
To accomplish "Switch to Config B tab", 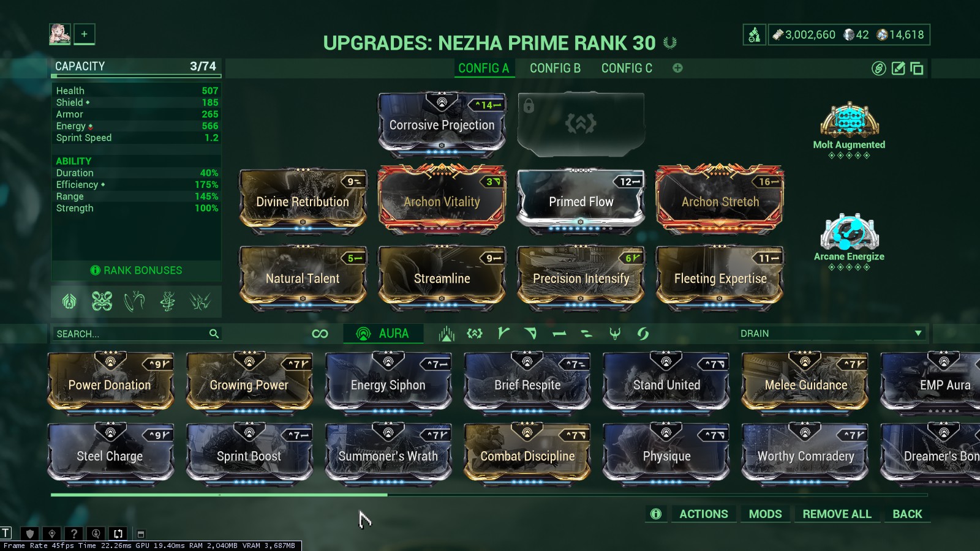I will tap(555, 68).
